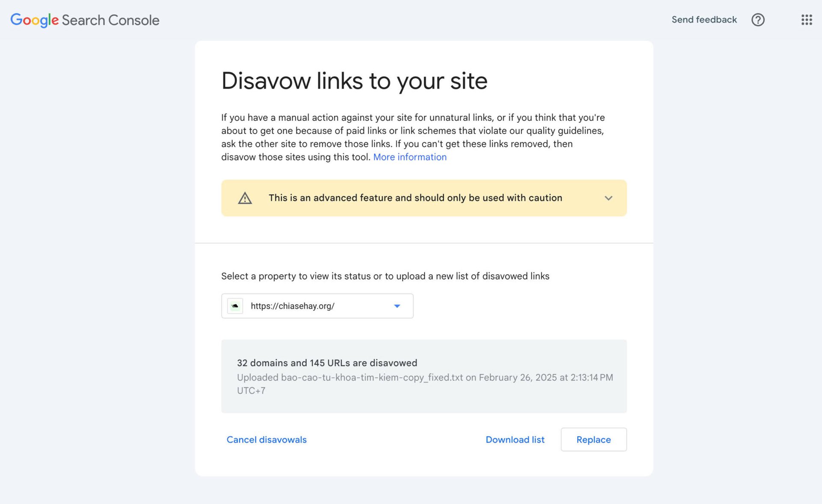Viewport: 822px width, 504px height.
Task: Open the Help question mark icon
Action: click(x=758, y=20)
